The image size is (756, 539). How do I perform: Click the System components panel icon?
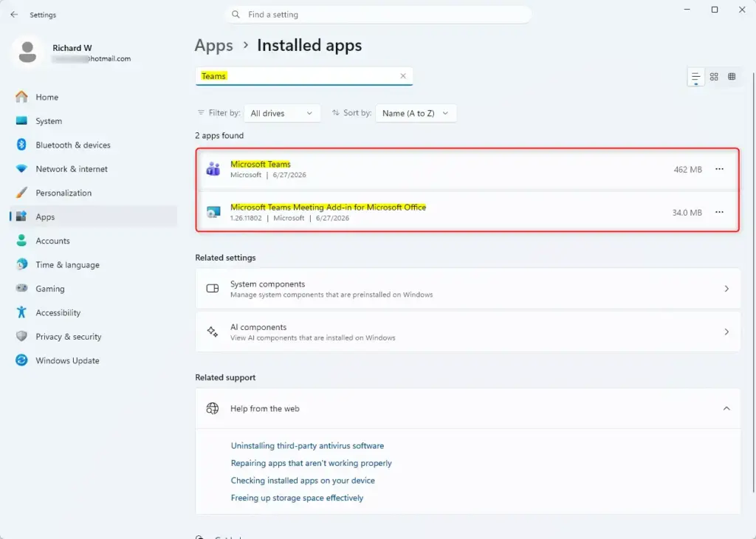tap(213, 288)
